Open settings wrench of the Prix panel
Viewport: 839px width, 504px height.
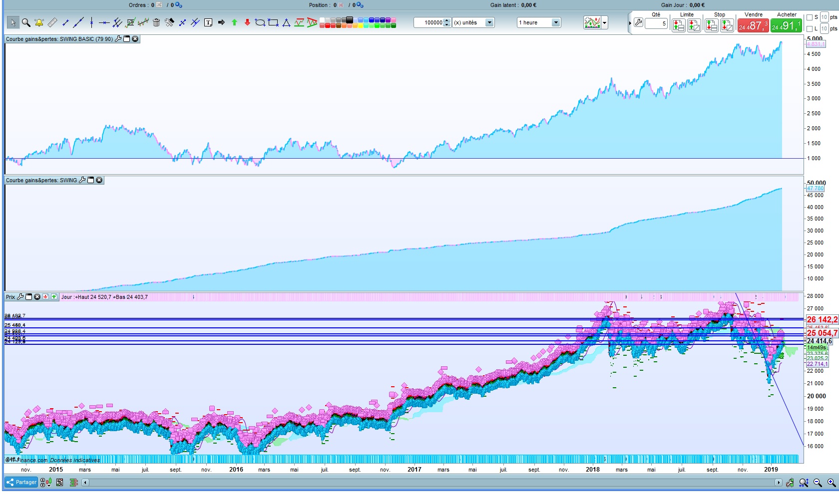click(20, 297)
